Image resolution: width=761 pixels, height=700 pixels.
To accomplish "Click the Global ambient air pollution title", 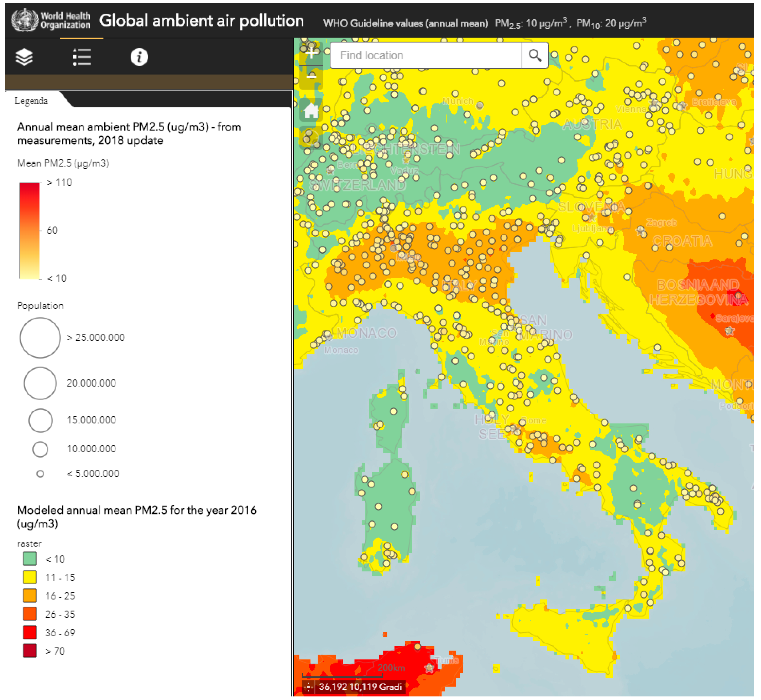I will pyautogui.click(x=201, y=21).
